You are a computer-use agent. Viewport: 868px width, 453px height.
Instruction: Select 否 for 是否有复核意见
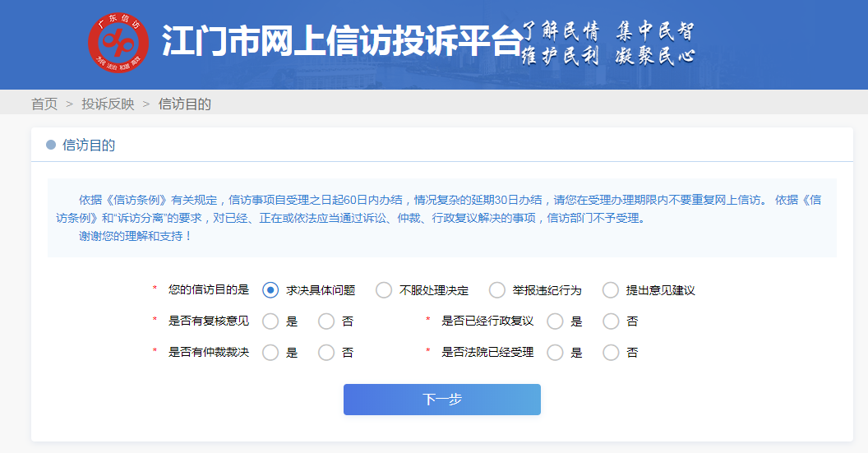click(326, 321)
